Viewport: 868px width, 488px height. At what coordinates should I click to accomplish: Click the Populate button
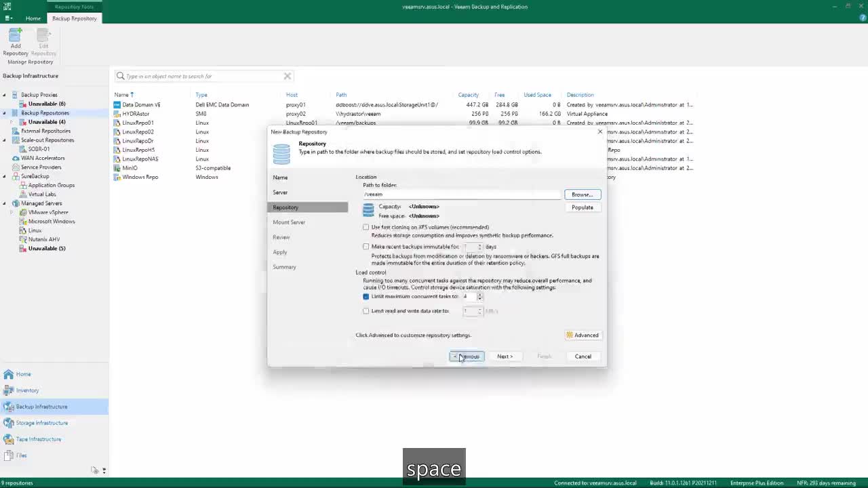point(583,207)
